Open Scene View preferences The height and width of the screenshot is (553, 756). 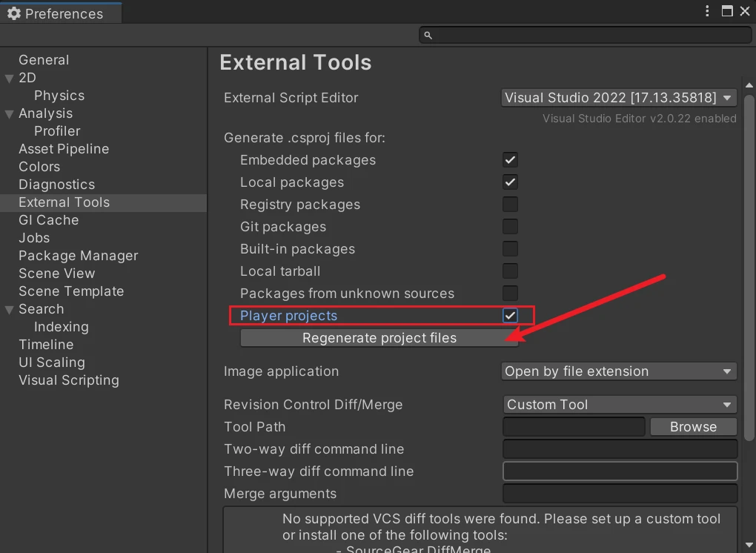coord(57,274)
